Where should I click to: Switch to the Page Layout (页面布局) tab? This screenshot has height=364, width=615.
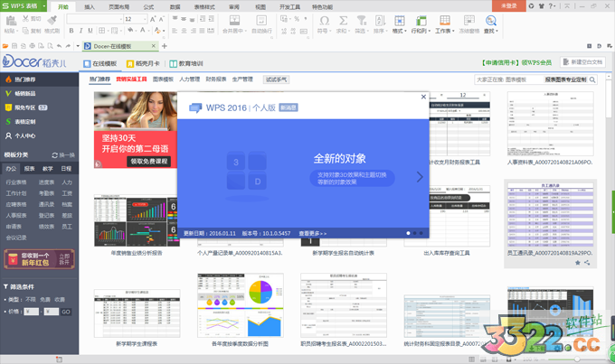(118, 7)
